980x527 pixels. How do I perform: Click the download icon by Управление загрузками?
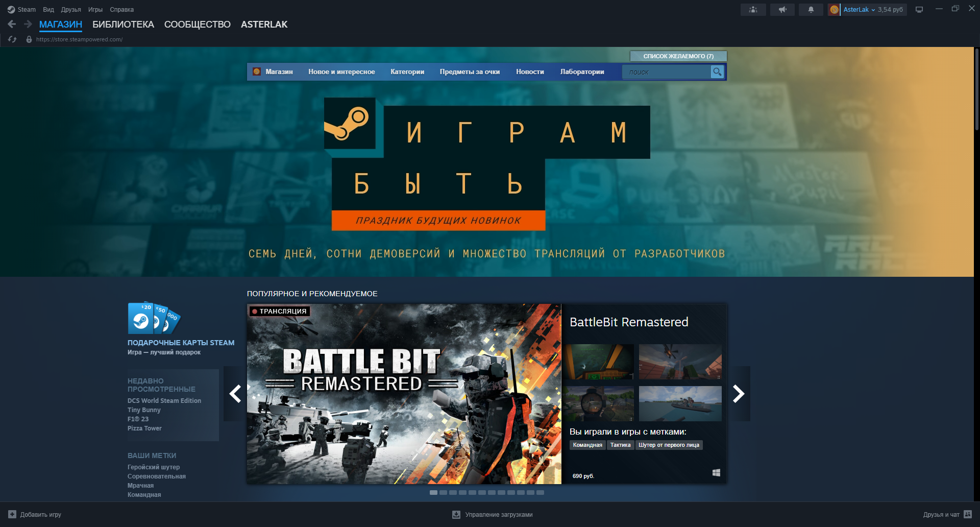pyautogui.click(x=456, y=515)
